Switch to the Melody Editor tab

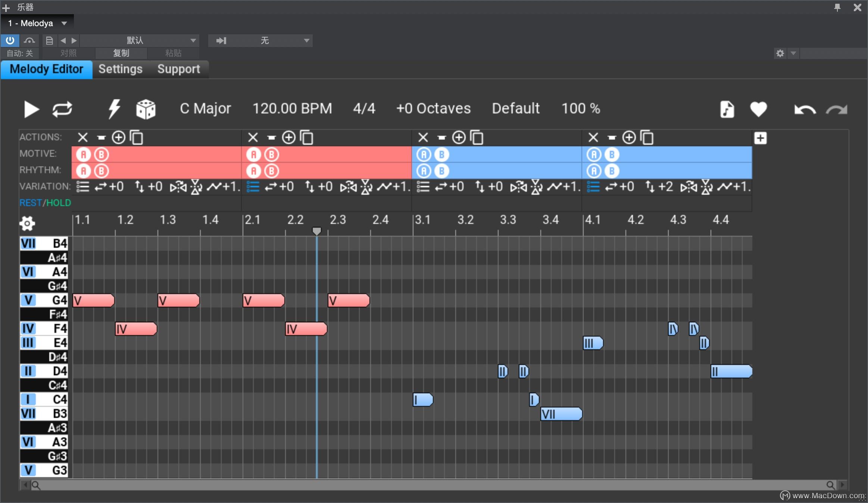pyautogui.click(x=47, y=69)
